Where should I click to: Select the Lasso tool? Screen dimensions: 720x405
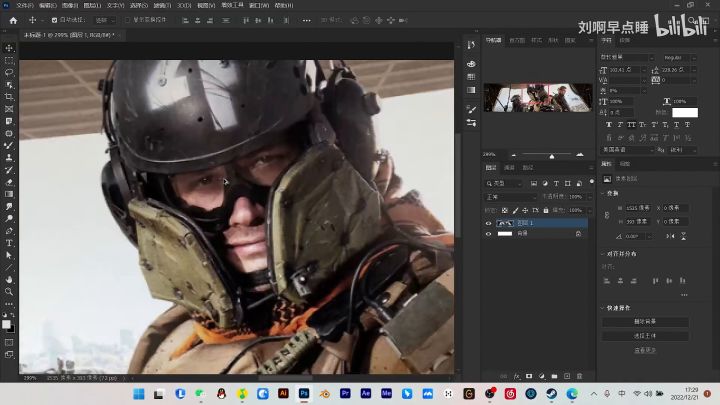[9, 73]
